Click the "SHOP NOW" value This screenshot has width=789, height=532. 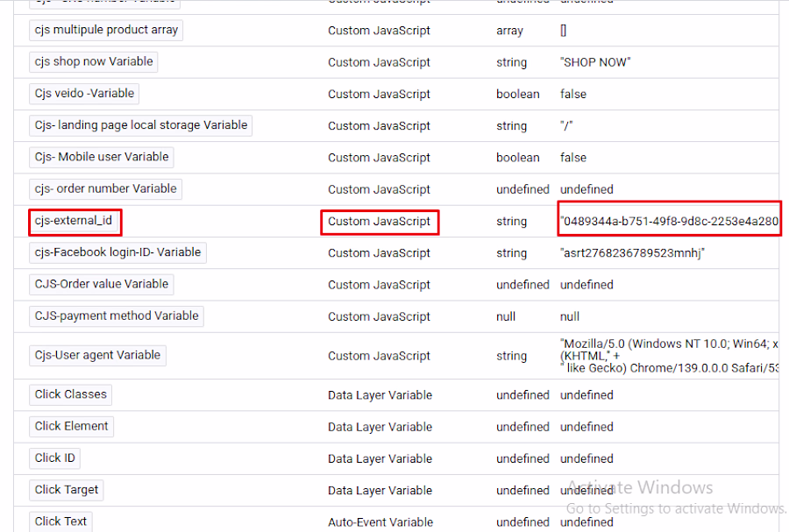click(x=595, y=62)
